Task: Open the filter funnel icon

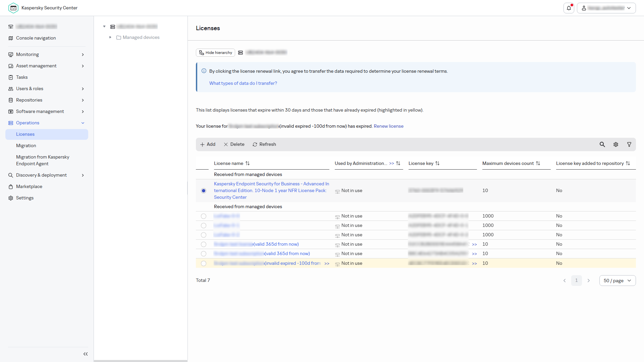Action: click(x=629, y=144)
